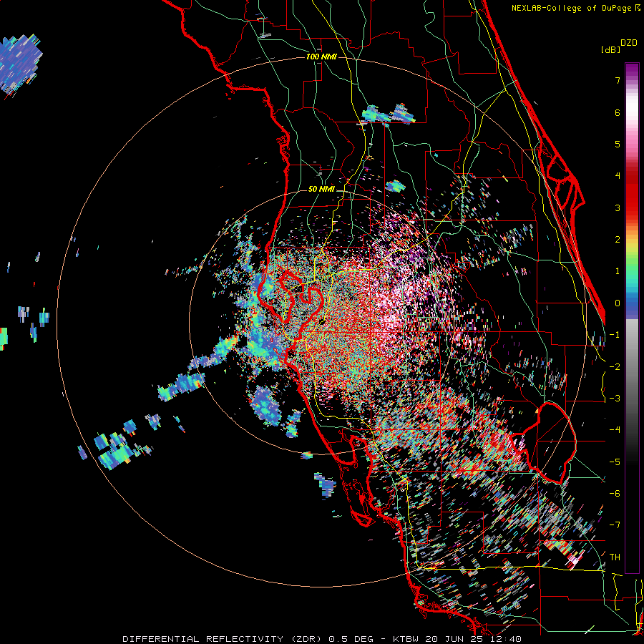Click the "3" tick label on color scale
Screen dimensions: 644x644
tap(618, 208)
